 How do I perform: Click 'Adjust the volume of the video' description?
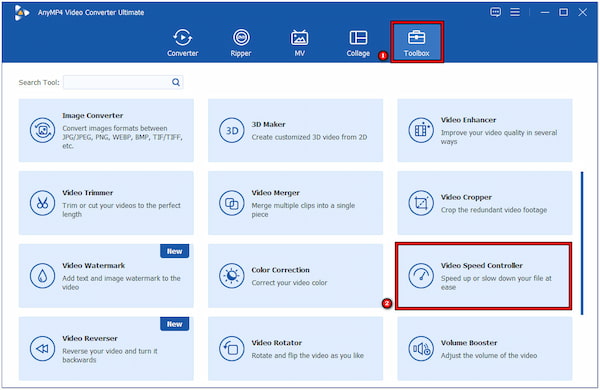[489, 356]
